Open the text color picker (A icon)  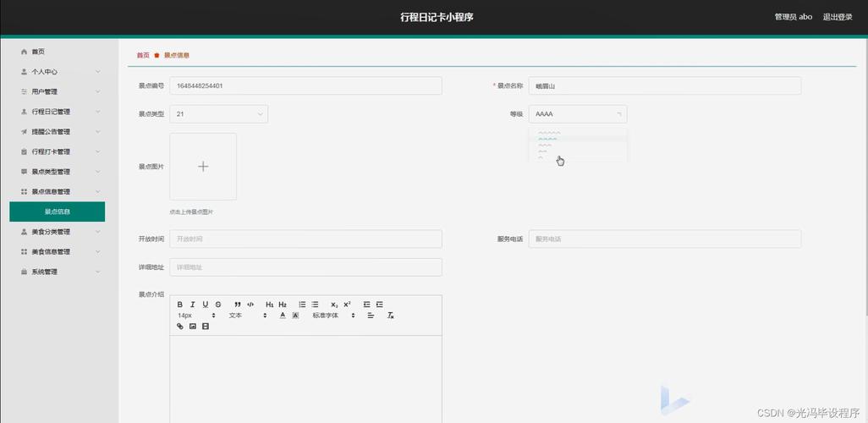[x=283, y=316]
